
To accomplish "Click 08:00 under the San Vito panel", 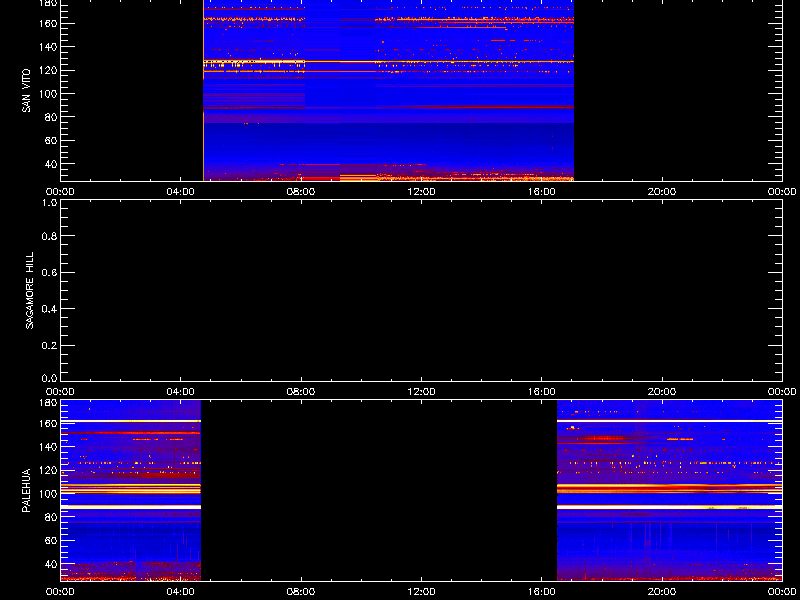I will [301, 192].
